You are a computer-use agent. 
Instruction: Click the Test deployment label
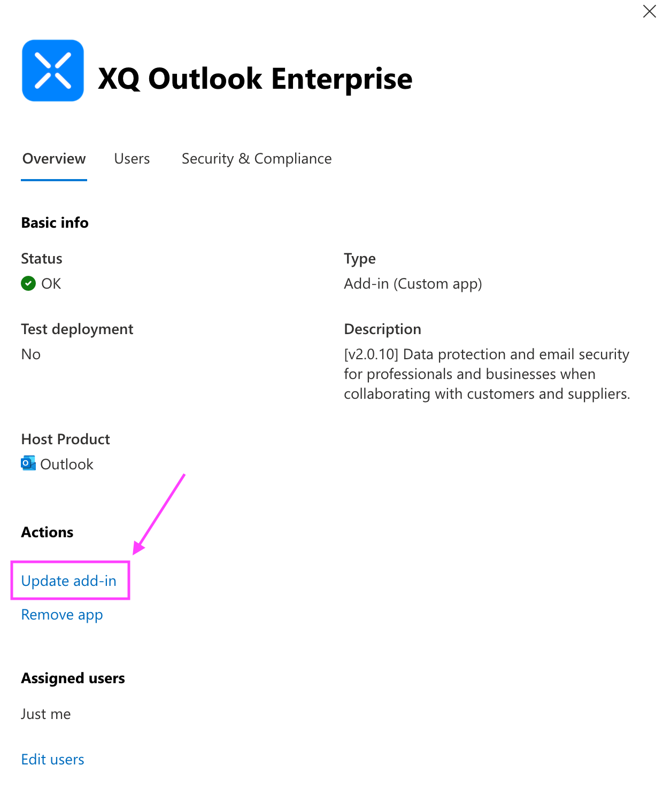(77, 329)
